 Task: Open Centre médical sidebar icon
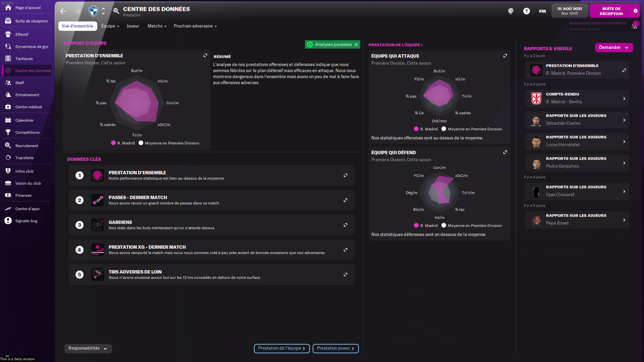[x=8, y=107]
